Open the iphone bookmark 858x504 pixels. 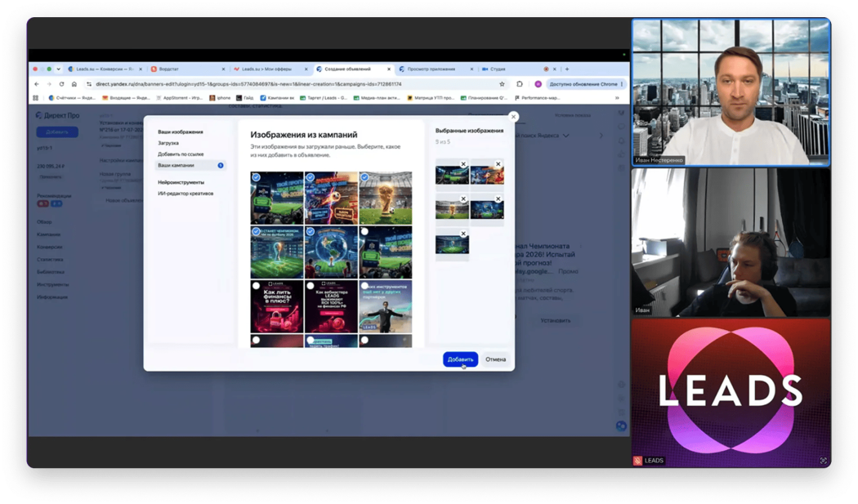pos(220,98)
